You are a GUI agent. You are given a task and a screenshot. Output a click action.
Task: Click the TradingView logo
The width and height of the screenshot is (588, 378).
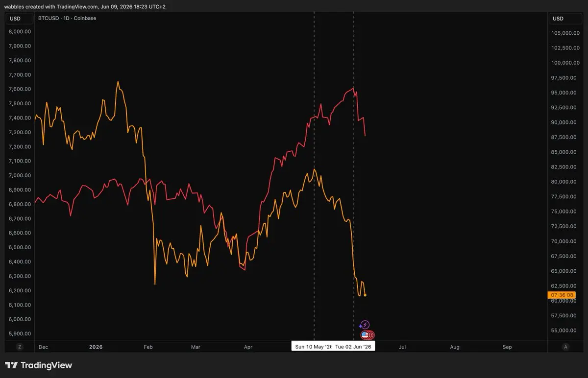point(39,365)
